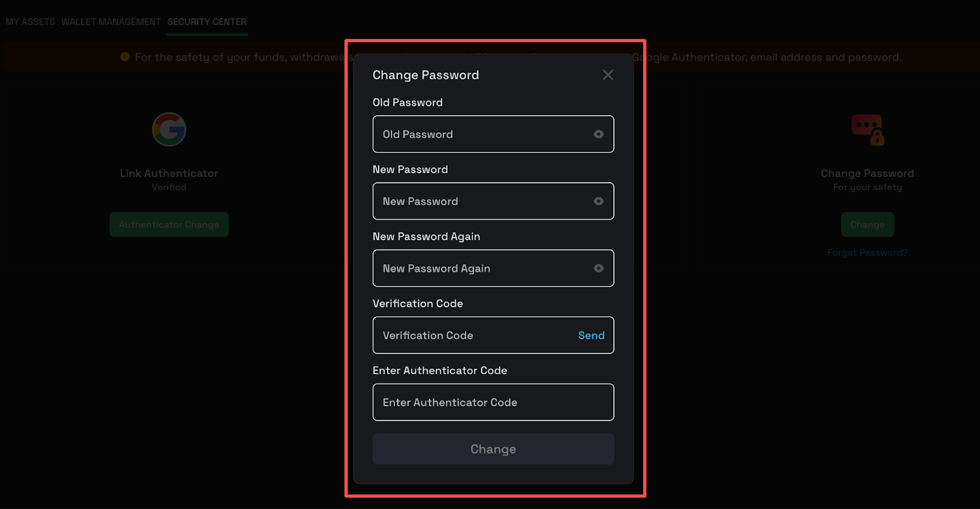Close the Change Password dialog
This screenshot has height=509, width=980.
(608, 75)
